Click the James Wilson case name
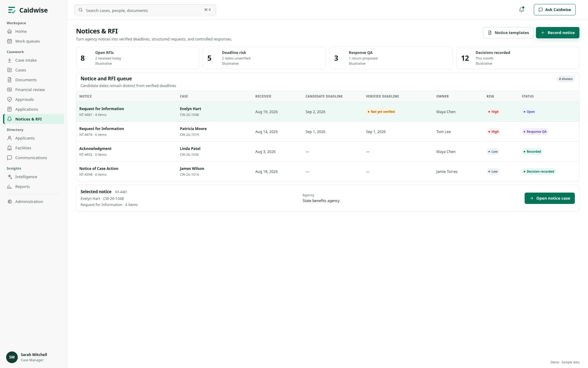Image resolution: width=588 pixels, height=368 pixels. [192, 169]
